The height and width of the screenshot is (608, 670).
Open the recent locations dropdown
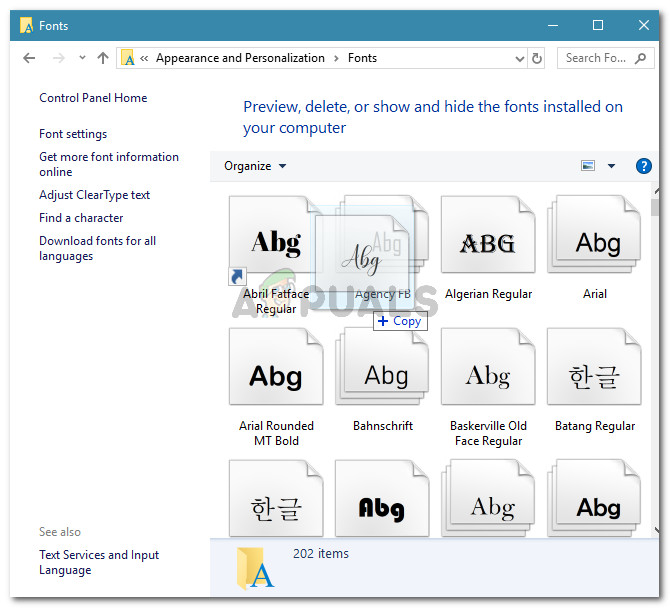click(x=82, y=57)
